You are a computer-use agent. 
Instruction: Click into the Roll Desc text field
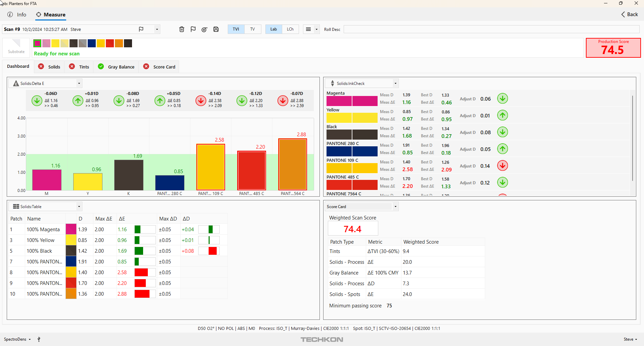click(x=491, y=29)
